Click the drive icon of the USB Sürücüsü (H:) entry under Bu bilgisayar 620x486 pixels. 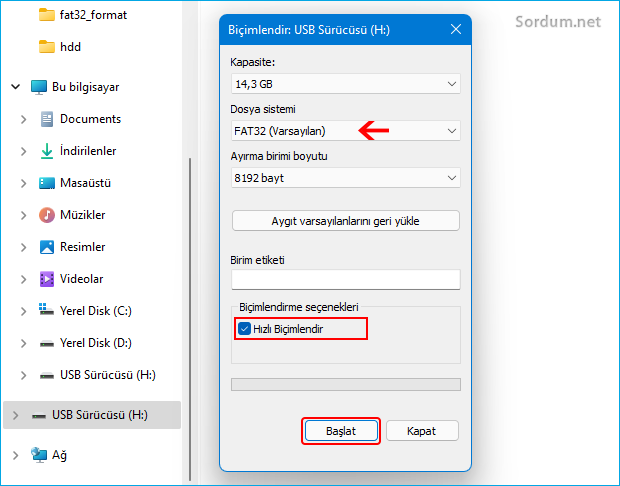tap(47, 376)
